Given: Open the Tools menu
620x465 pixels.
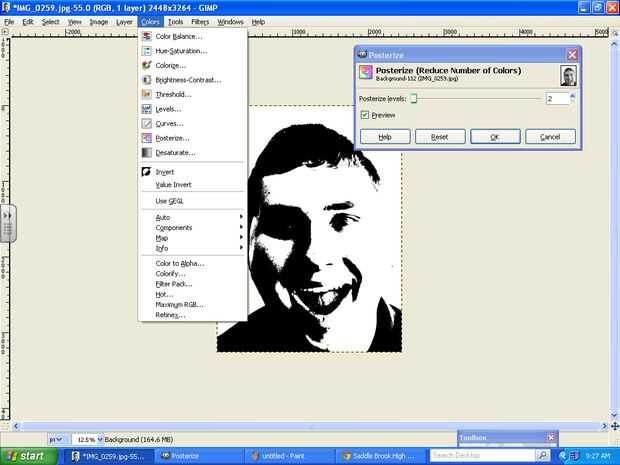Looking at the screenshot, I should pyautogui.click(x=175, y=22).
